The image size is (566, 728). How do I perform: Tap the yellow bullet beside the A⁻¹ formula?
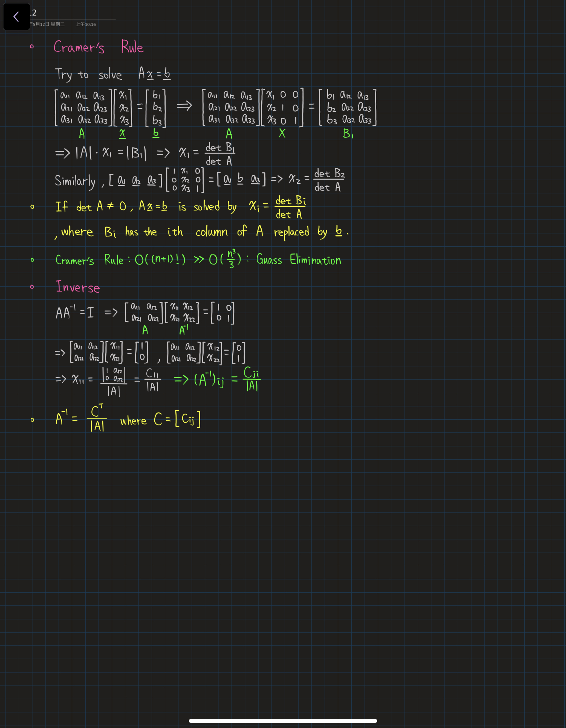pos(32,420)
